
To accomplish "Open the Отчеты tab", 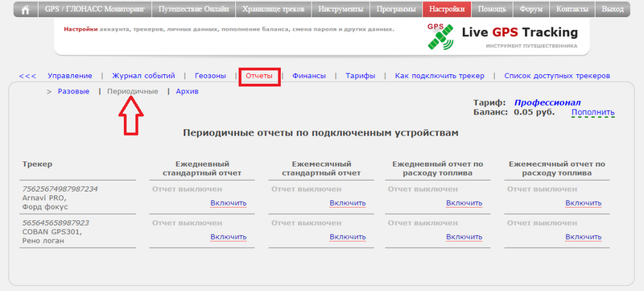I will coord(259,76).
